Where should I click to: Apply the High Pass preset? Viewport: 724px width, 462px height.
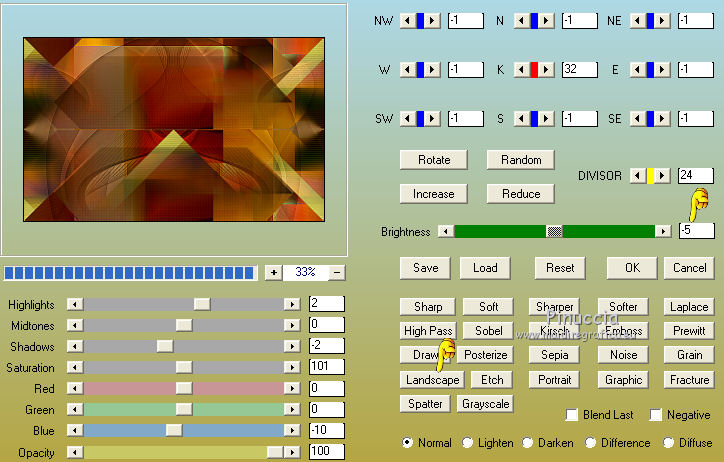tap(428, 331)
